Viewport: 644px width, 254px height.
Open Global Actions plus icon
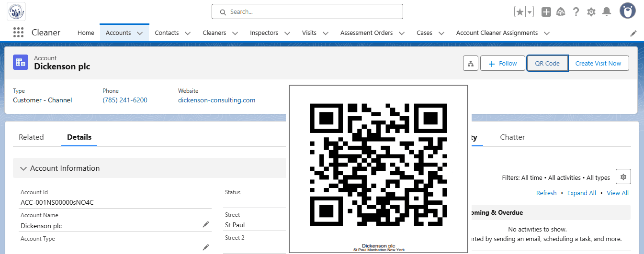(546, 11)
